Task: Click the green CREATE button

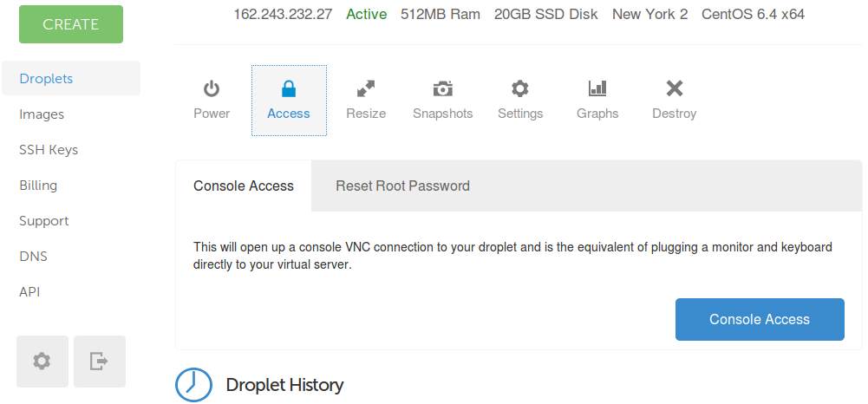Action: click(x=71, y=24)
